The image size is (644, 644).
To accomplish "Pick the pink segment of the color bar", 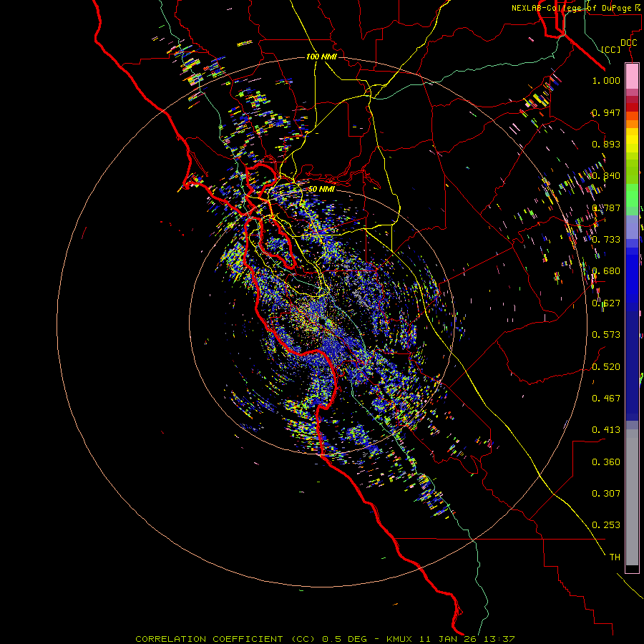I will [x=632, y=77].
